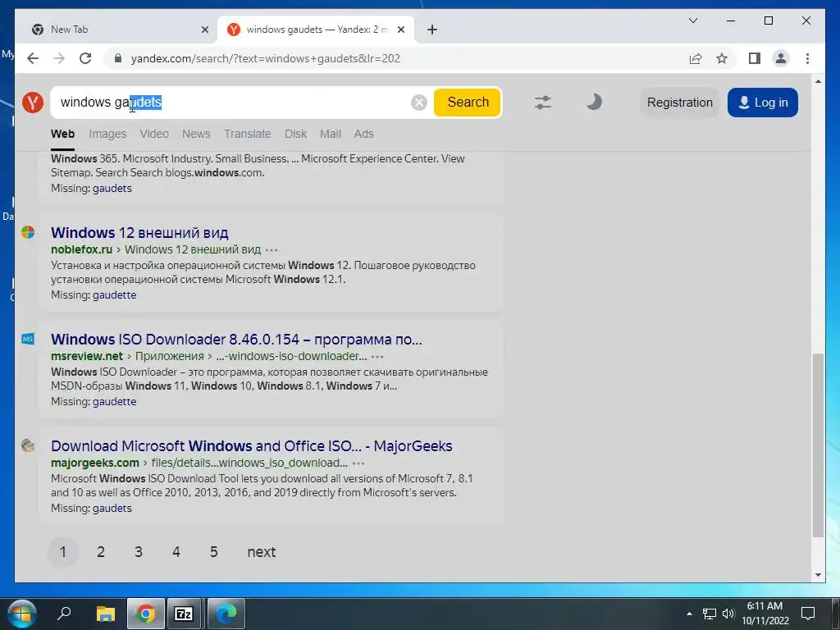Switch to Video results
Screen dimensions: 840x630
(154, 134)
